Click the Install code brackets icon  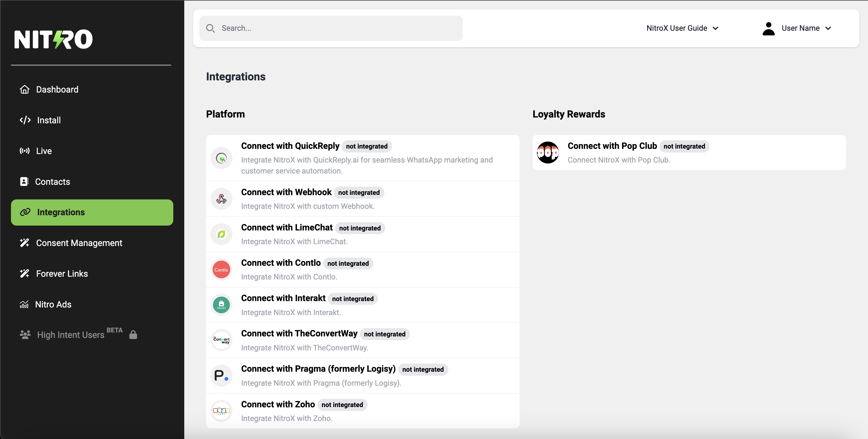[x=25, y=120]
